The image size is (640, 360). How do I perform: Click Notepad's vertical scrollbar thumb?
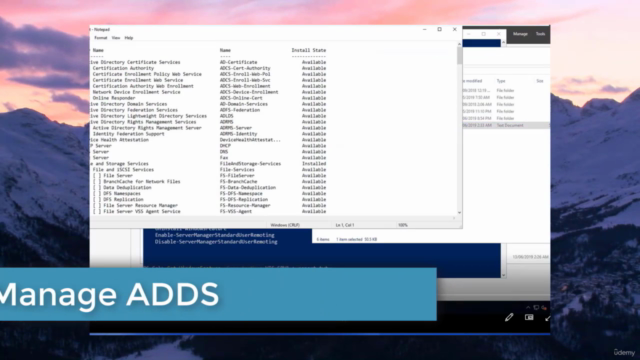pos(460,56)
